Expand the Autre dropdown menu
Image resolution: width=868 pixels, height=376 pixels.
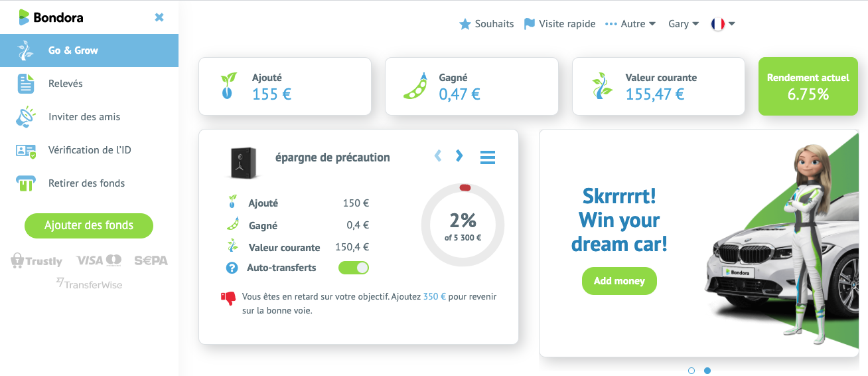click(630, 24)
